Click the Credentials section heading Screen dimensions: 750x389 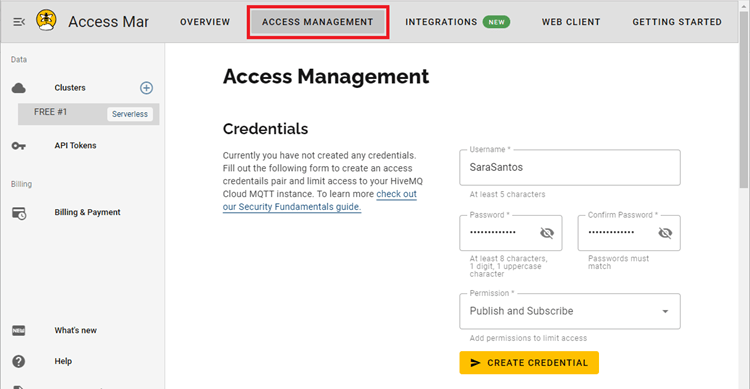[x=265, y=129]
